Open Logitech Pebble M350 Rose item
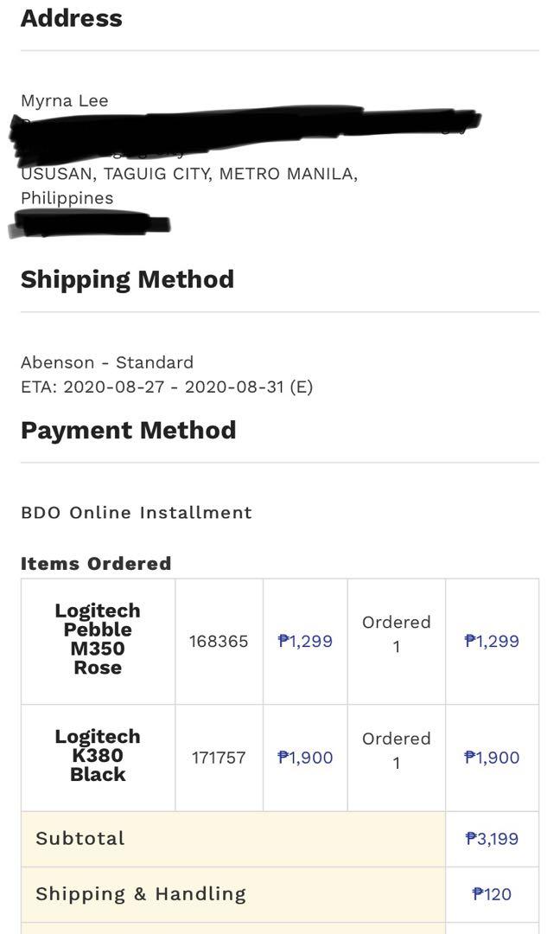Screen dimensions: 560x934 click(98, 639)
